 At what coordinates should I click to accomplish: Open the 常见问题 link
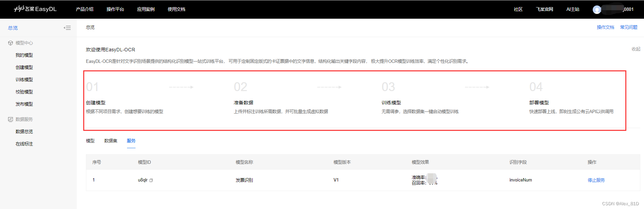pyautogui.click(x=629, y=27)
